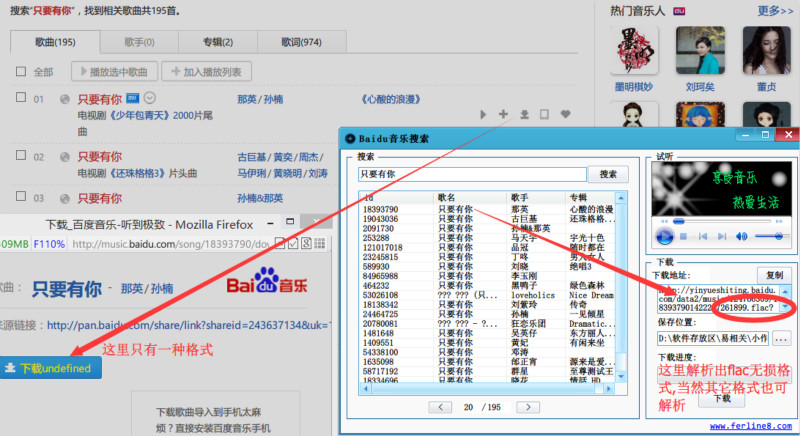Image resolution: width=800 pixels, height=436 pixels.
Task: Switch to the 专辑(2) tab
Action: [x=218, y=43]
